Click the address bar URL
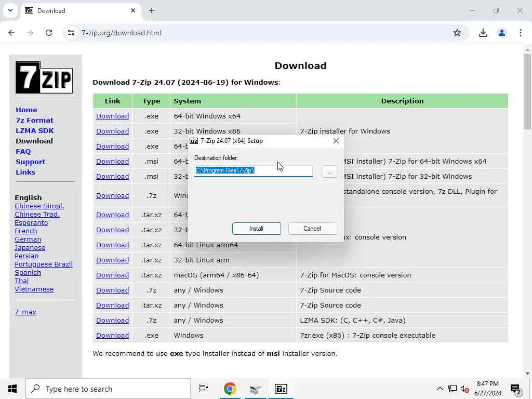This screenshot has height=399, width=532. point(121,33)
